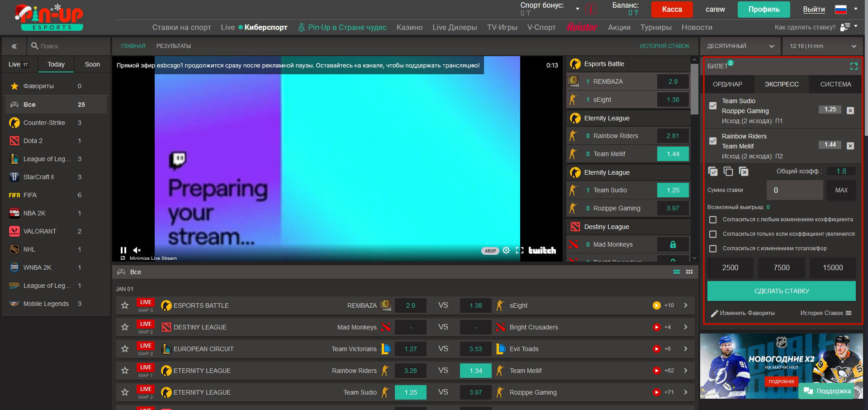Open Казино in top navigation
The image size is (868, 410).
[x=409, y=27]
